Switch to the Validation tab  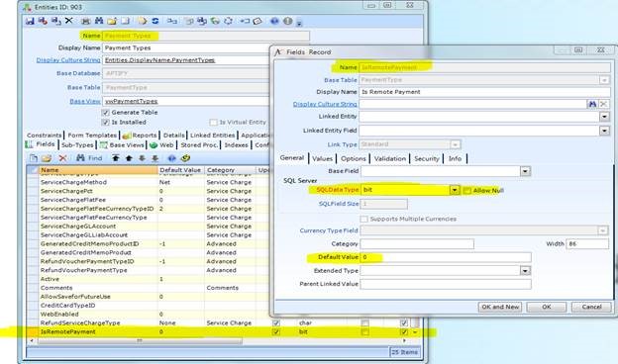[390, 158]
